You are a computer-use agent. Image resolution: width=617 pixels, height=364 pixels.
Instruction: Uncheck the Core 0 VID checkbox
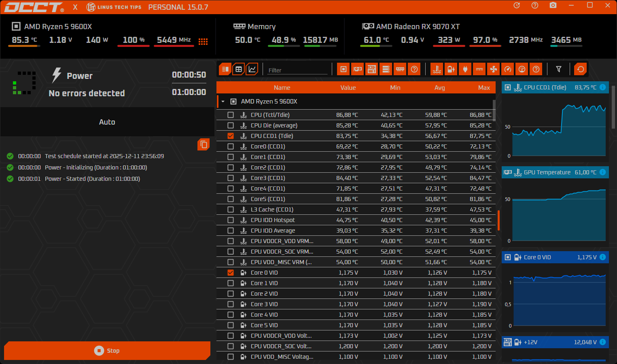[231, 273]
